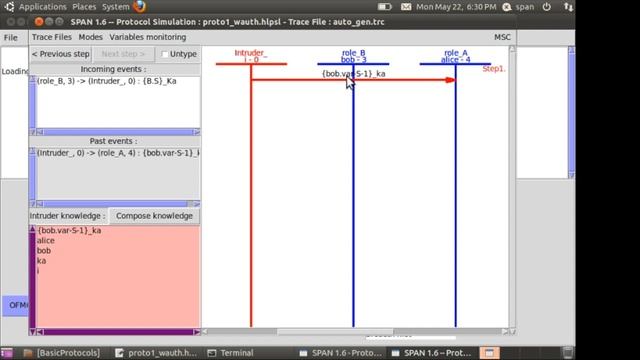
Task: Click the network connection icon
Action: (568, 7)
